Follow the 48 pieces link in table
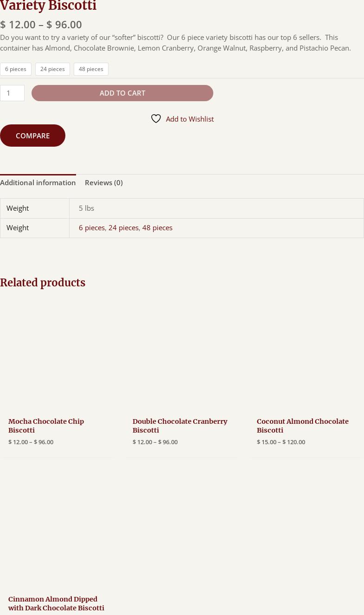Screen dimensions: 364x615 tap(157, 227)
